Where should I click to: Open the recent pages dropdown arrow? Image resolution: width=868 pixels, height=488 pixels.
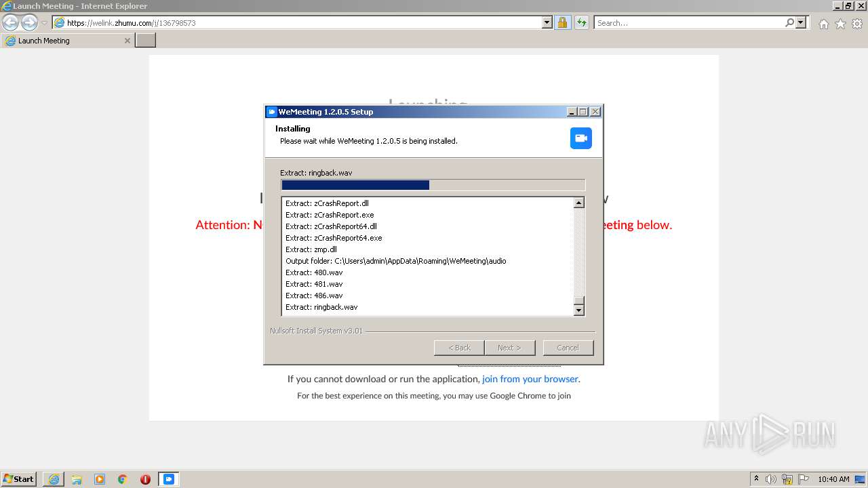(44, 23)
